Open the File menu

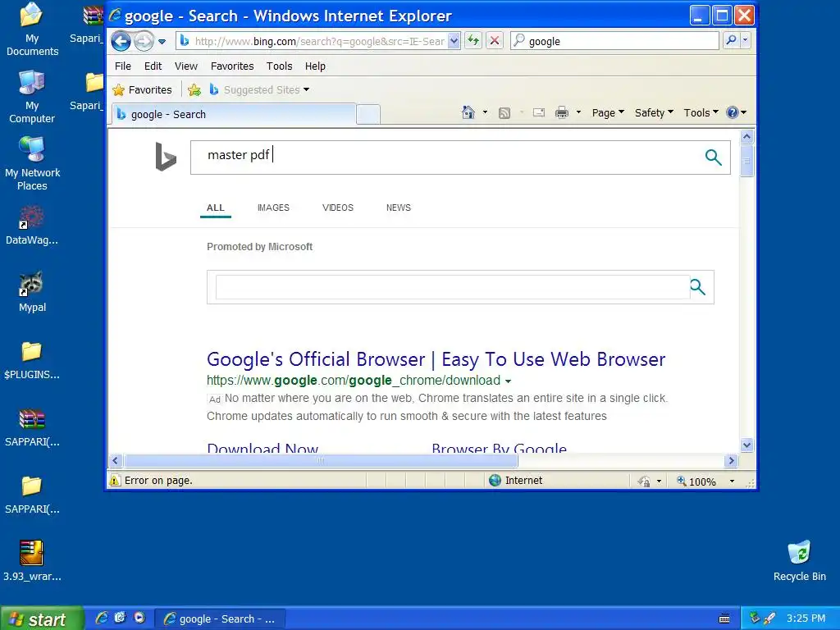123,66
